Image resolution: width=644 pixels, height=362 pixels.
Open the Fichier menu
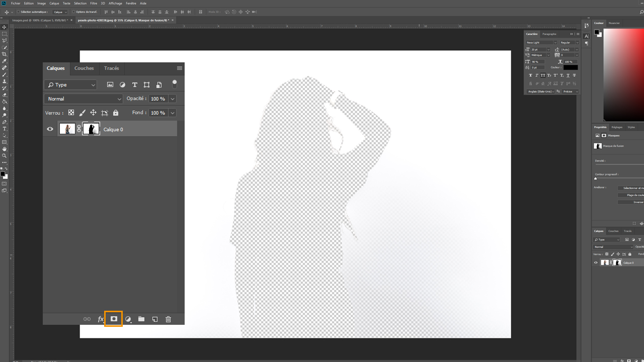pos(16,3)
